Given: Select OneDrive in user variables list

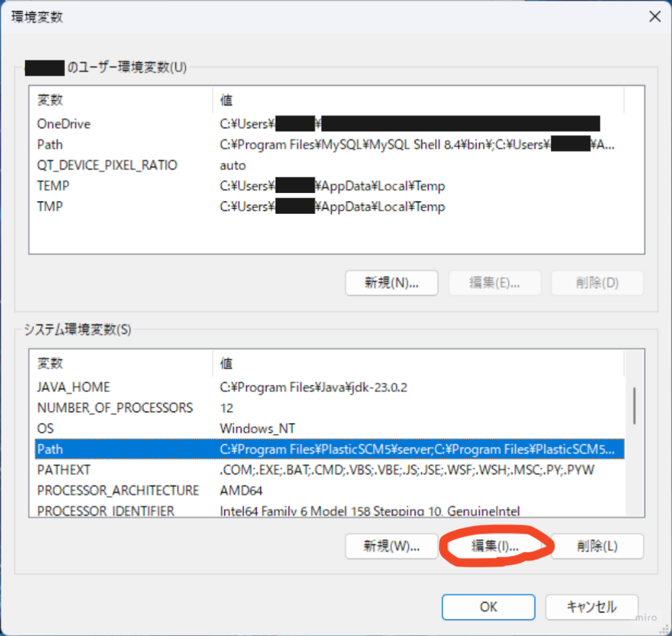Looking at the screenshot, I should coord(64,124).
